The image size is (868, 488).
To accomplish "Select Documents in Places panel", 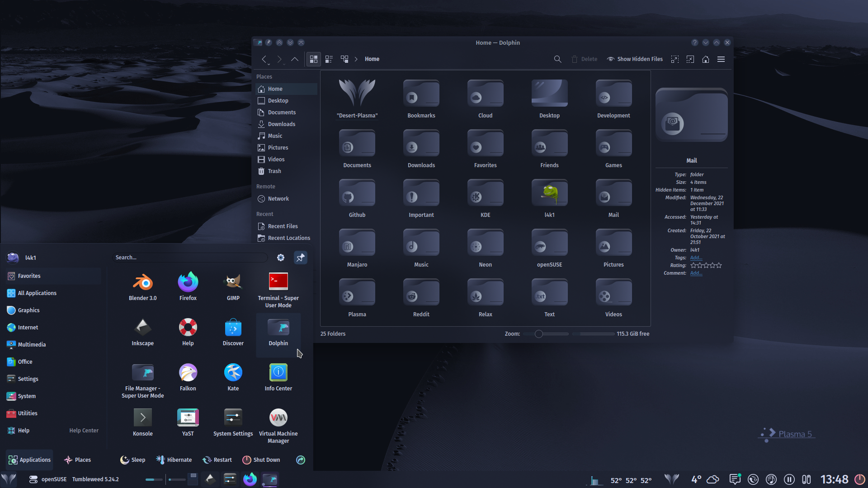I will click(x=286, y=113).
